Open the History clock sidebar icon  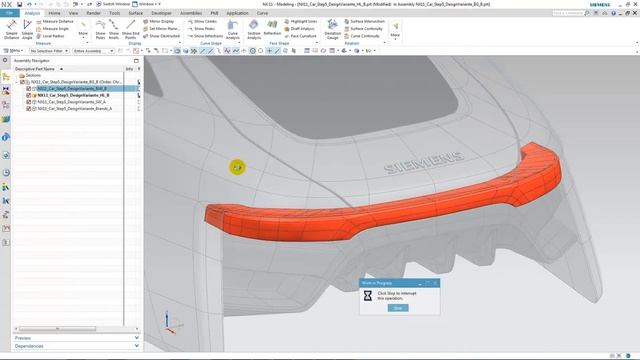(6, 173)
